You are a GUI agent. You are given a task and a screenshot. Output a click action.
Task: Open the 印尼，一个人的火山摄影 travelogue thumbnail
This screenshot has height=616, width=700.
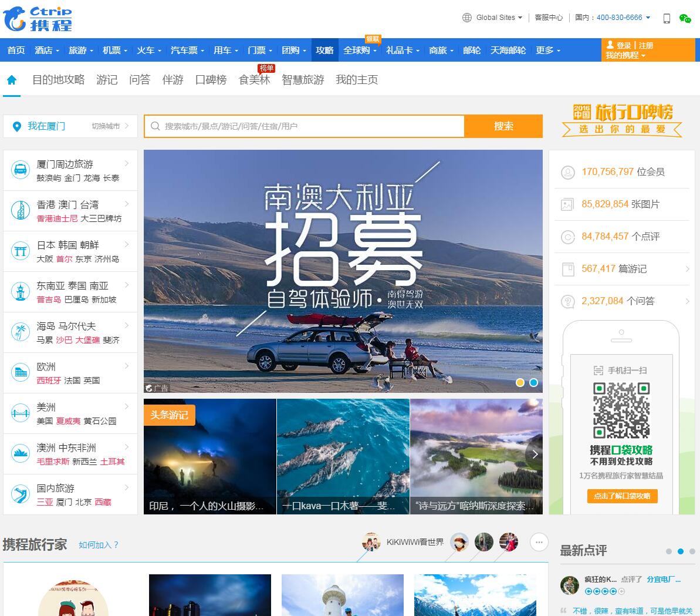[x=210, y=456]
